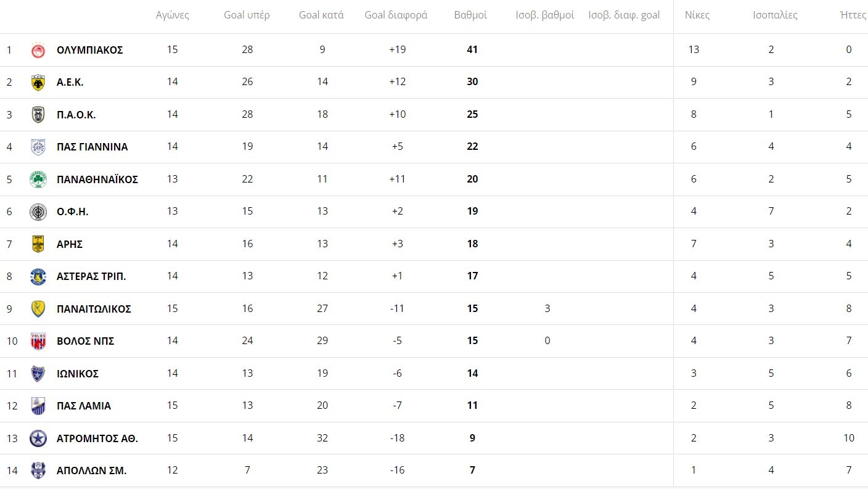
Task: Click the A.E.K. team logo
Action: [38, 82]
